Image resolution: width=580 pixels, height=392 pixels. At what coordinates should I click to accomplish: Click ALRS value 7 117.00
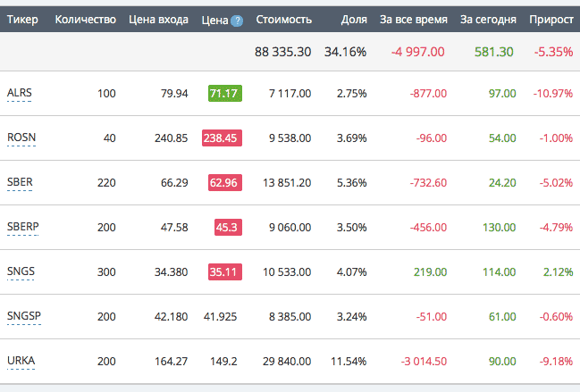(x=290, y=93)
